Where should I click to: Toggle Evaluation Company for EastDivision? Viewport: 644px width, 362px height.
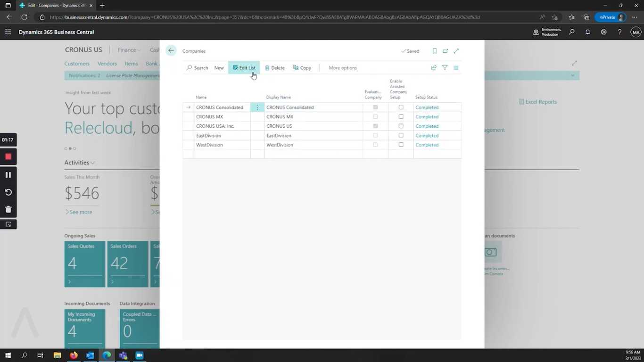375,136
